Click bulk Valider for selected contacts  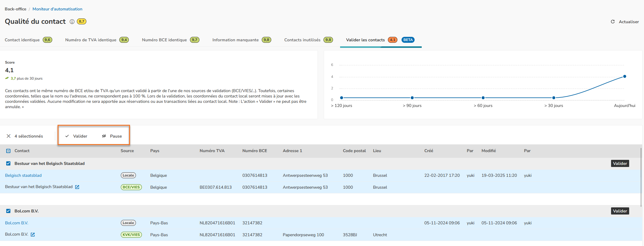coord(76,136)
